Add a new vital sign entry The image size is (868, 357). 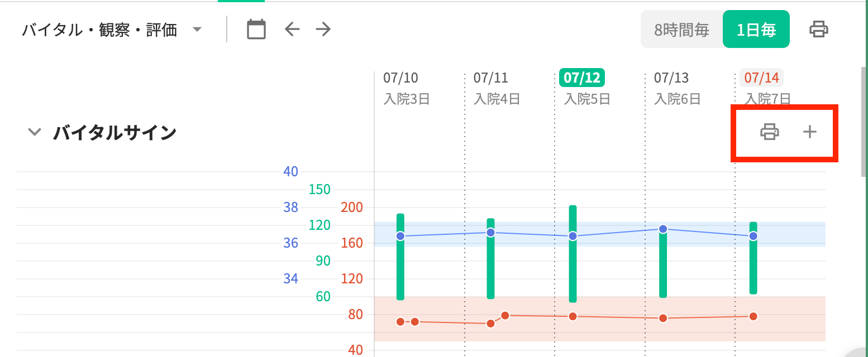pyautogui.click(x=809, y=132)
